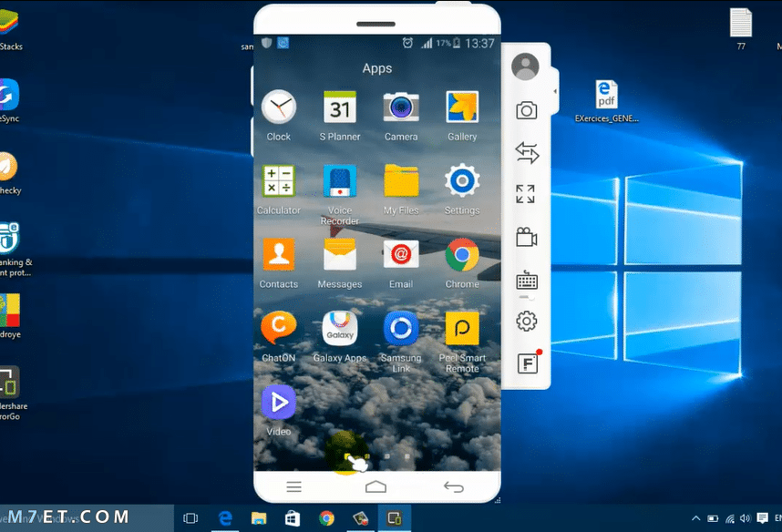Image resolution: width=782 pixels, height=532 pixels.
Task: Toggle the small switch under keyboard icon
Action: [527, 297]
